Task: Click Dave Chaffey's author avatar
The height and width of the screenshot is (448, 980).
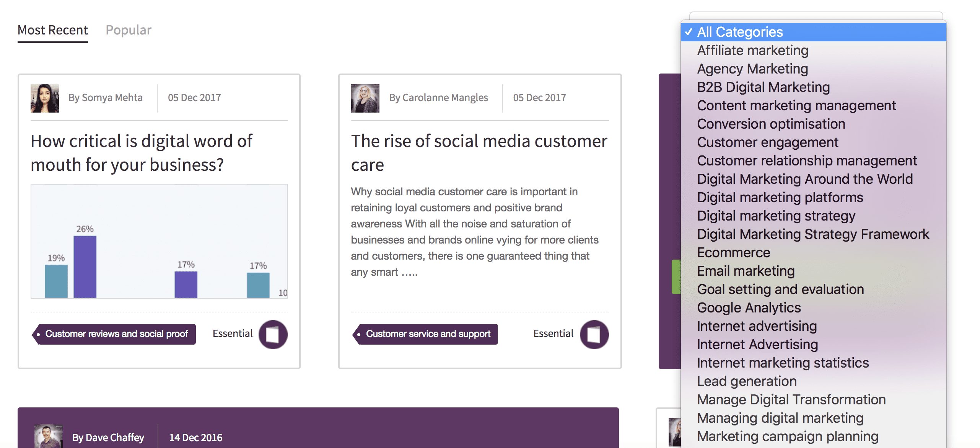Action: point(48,437)
